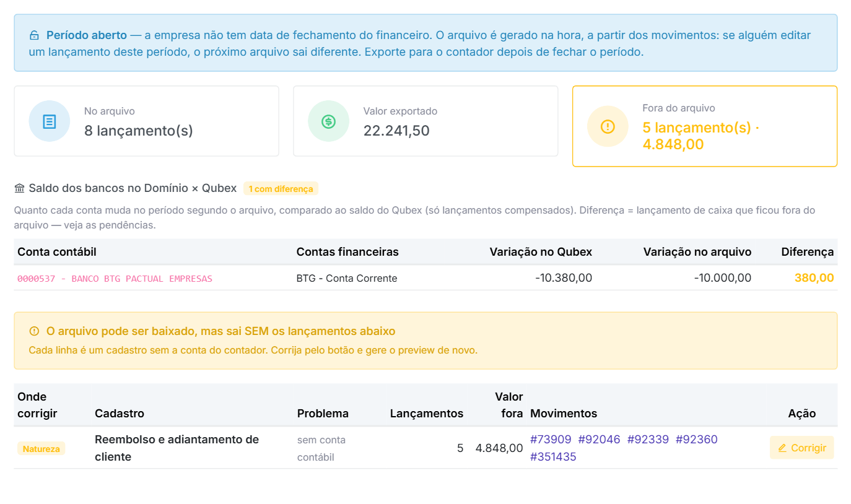851x504 pixels.
Task: Click 'Movimentos' column header
Action: (x=564, y=414)
